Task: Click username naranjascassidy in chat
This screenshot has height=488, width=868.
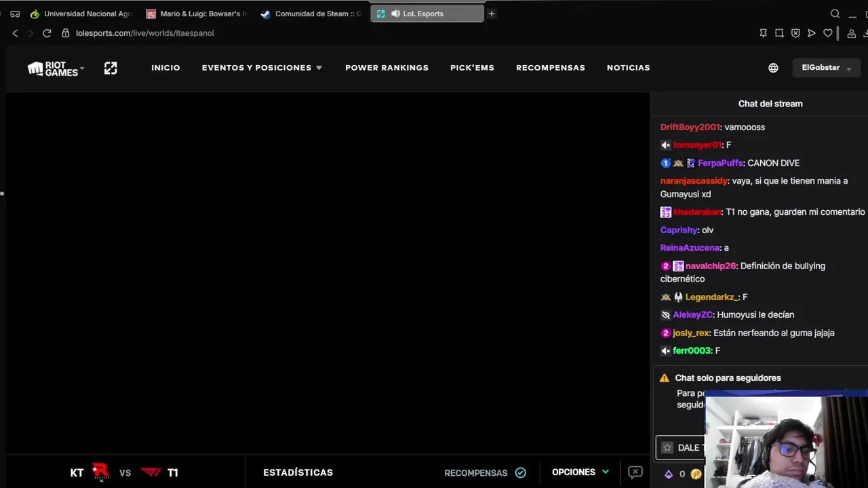Action: [x=694, y=181]
